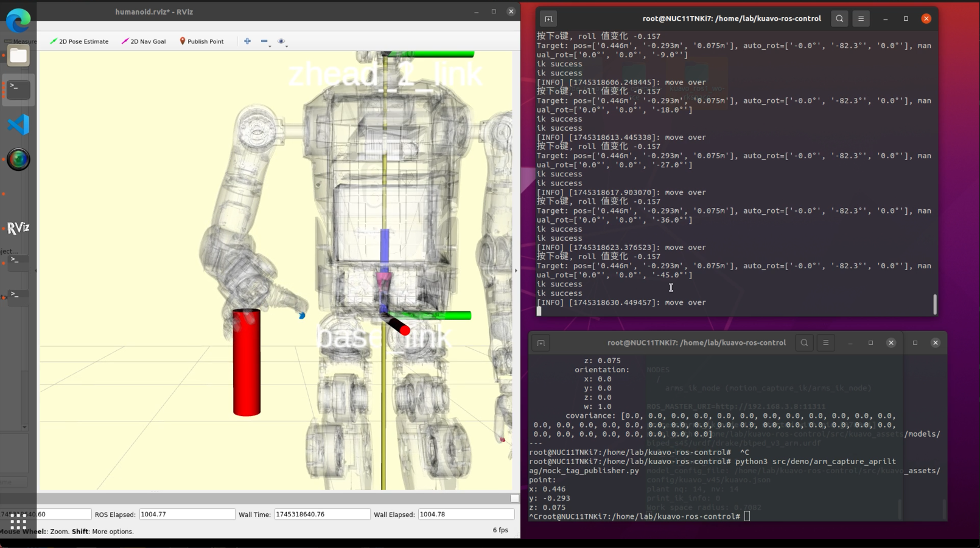Add a new tab in lower terminal
Screen dimensions: 980x548
541,343
